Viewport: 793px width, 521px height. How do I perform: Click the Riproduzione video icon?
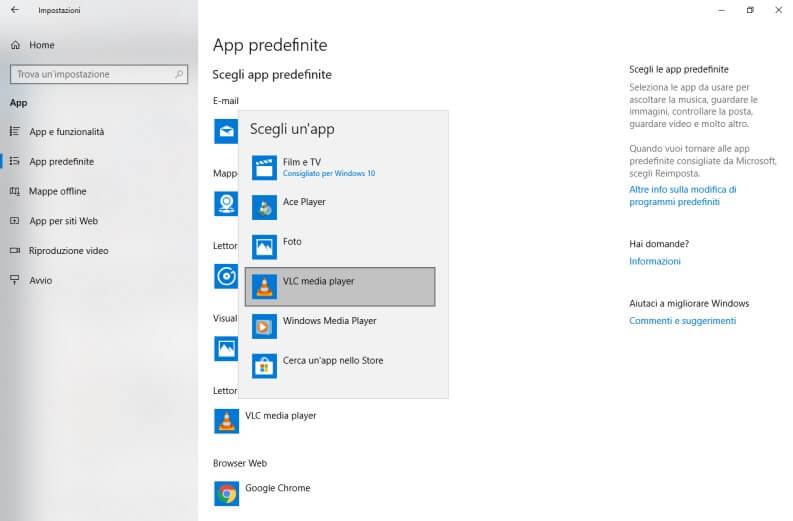(x=15, y=251)
